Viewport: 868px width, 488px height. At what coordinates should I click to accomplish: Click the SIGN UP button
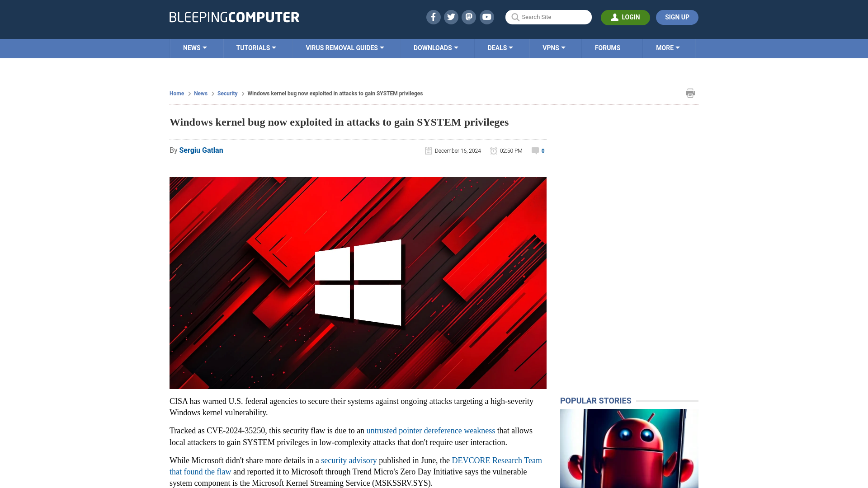(677, 17)
